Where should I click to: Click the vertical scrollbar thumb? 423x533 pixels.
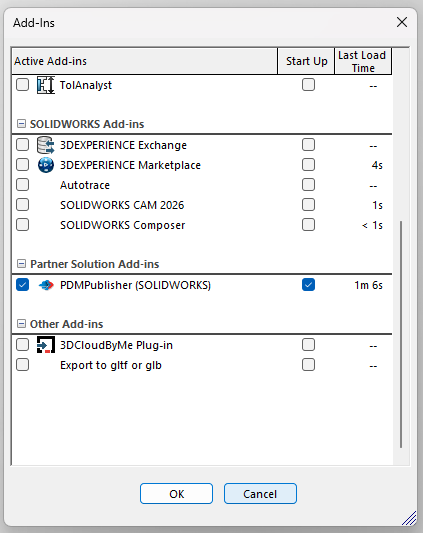pos(401,334)
